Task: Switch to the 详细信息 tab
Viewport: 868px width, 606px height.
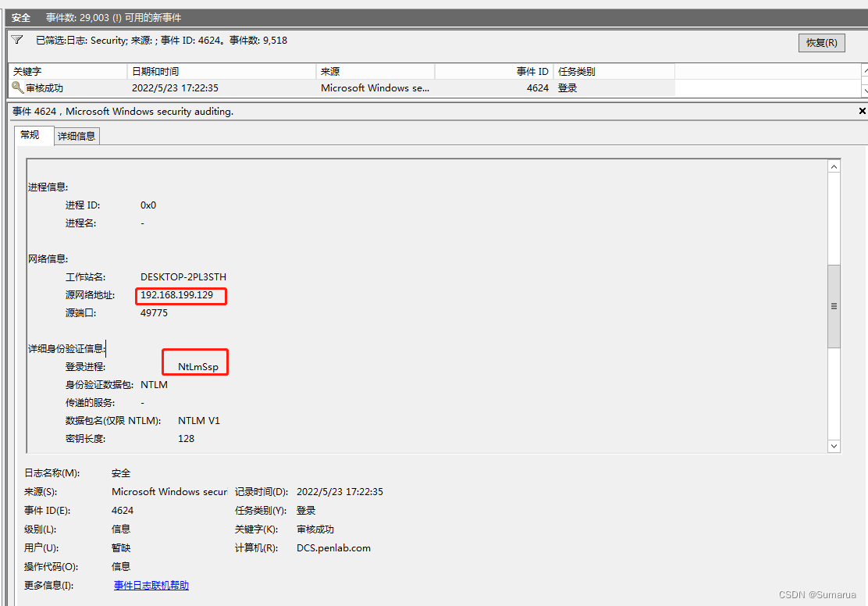Action: tap(76, 136)
